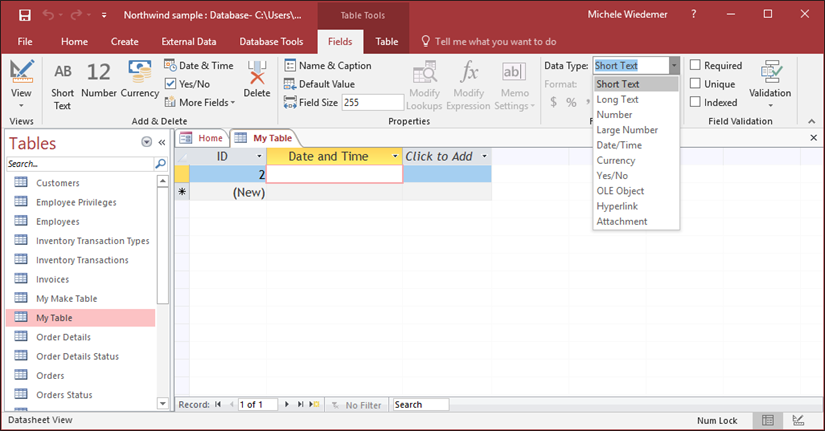Image resolution: width=825 pixels, height=431 pixels.
Task: Click the Redo arrow icon
Action: 76,15
